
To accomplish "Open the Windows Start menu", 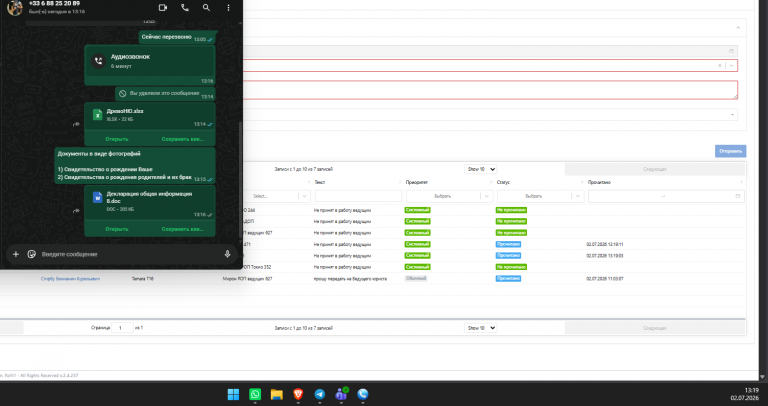I will point(234,394).
